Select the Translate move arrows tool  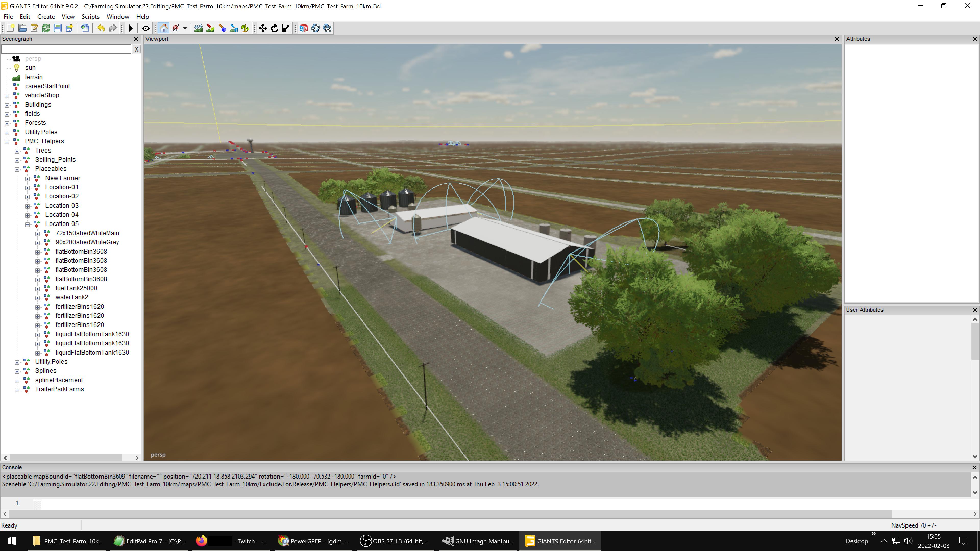coord(263,28)
